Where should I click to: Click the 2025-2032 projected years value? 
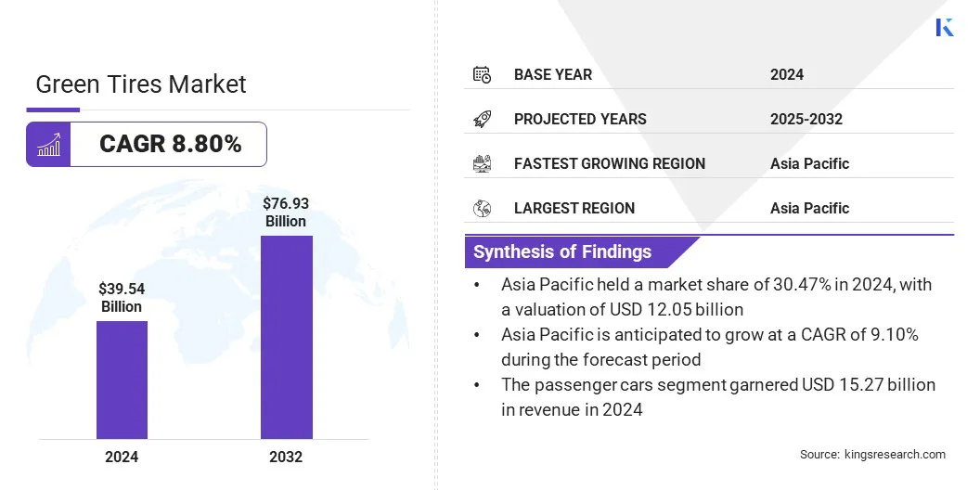806,119
